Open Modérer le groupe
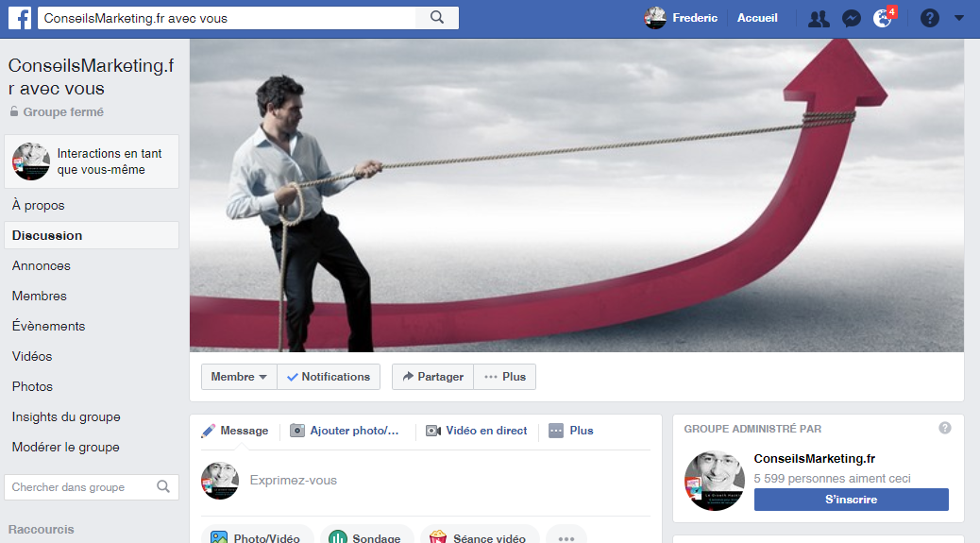This screenshot has width=980, height=543. click(x=66, y=447)
